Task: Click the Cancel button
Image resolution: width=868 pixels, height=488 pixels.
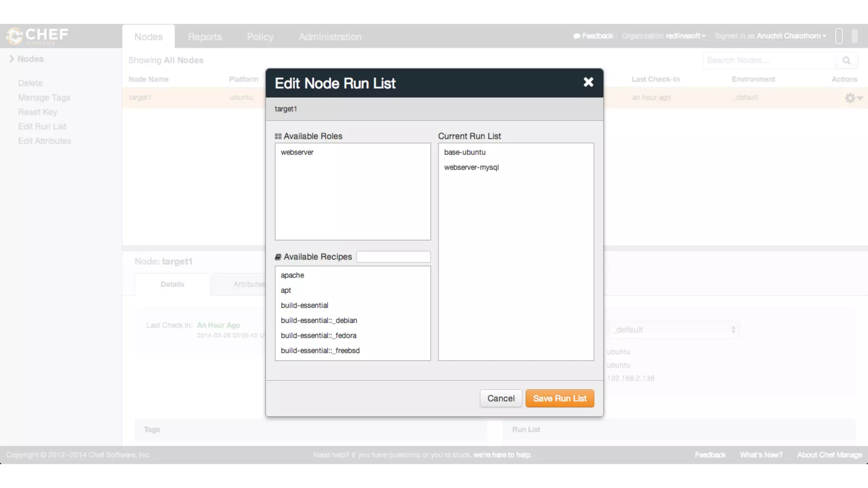Action: point(501,399)
